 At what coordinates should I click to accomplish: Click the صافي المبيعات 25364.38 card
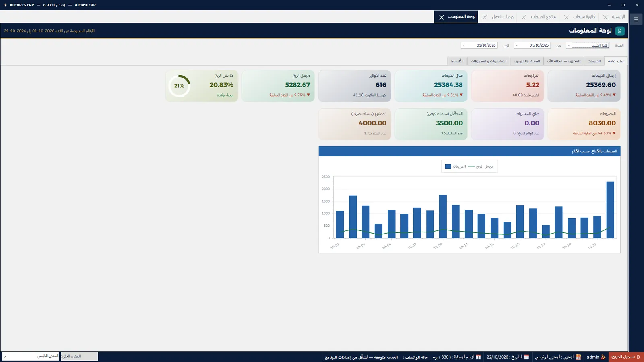[431, 86]
